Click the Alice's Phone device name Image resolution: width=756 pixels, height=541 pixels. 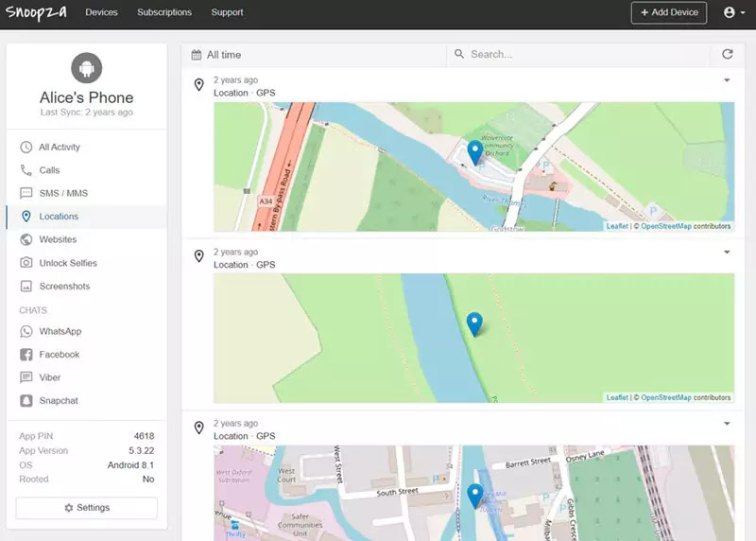tap(87, 98)
